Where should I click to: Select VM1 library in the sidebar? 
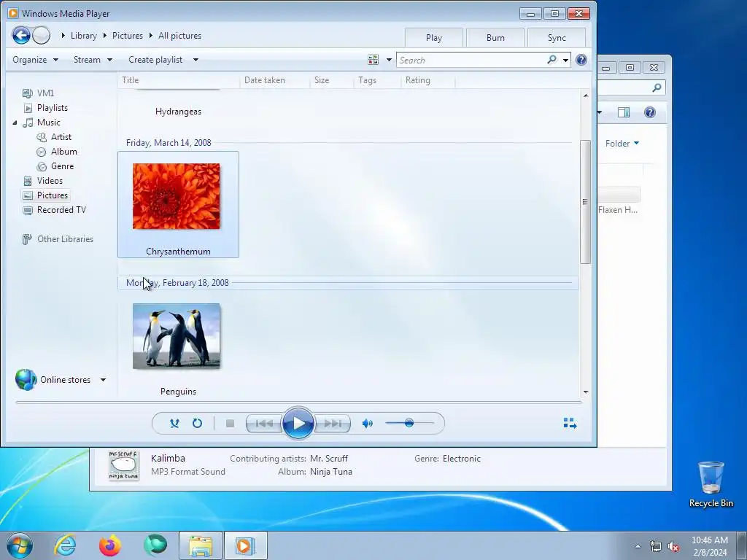pos(46,93)
